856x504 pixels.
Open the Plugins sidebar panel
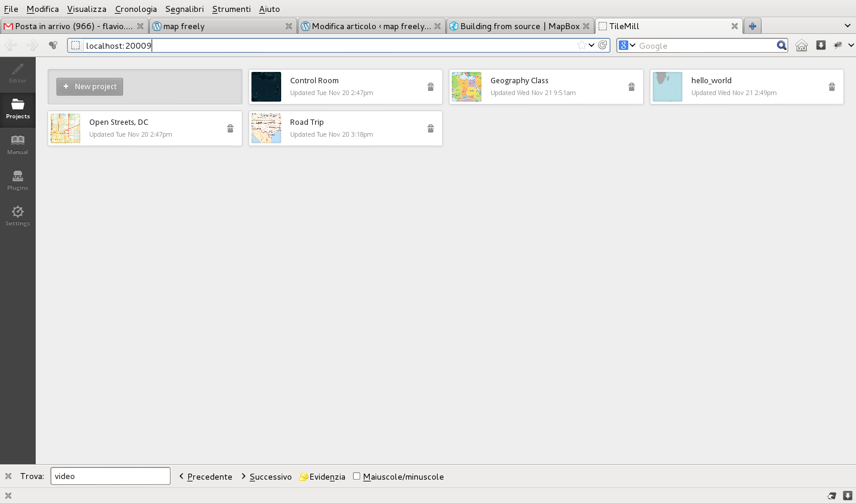pos(18,180)
